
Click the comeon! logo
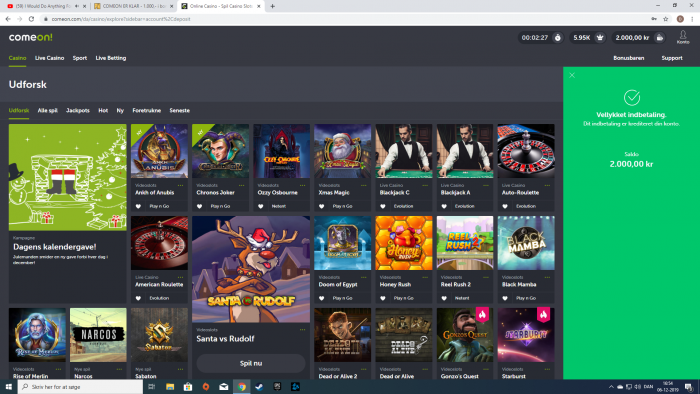pos(30,37)
